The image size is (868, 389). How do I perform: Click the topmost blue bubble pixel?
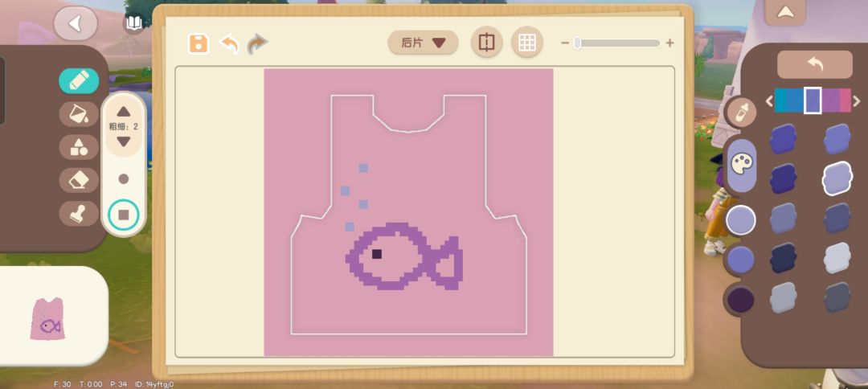coord(364,168)
